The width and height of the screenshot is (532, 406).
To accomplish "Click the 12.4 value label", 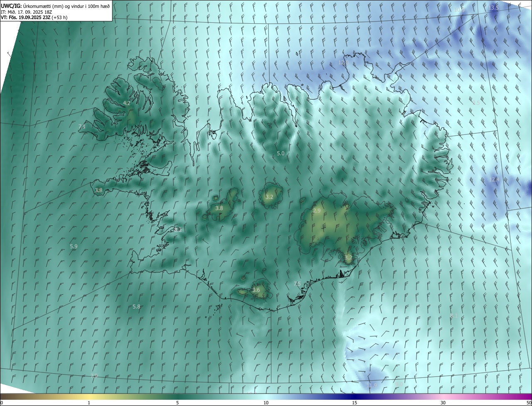I will point(494,179).
